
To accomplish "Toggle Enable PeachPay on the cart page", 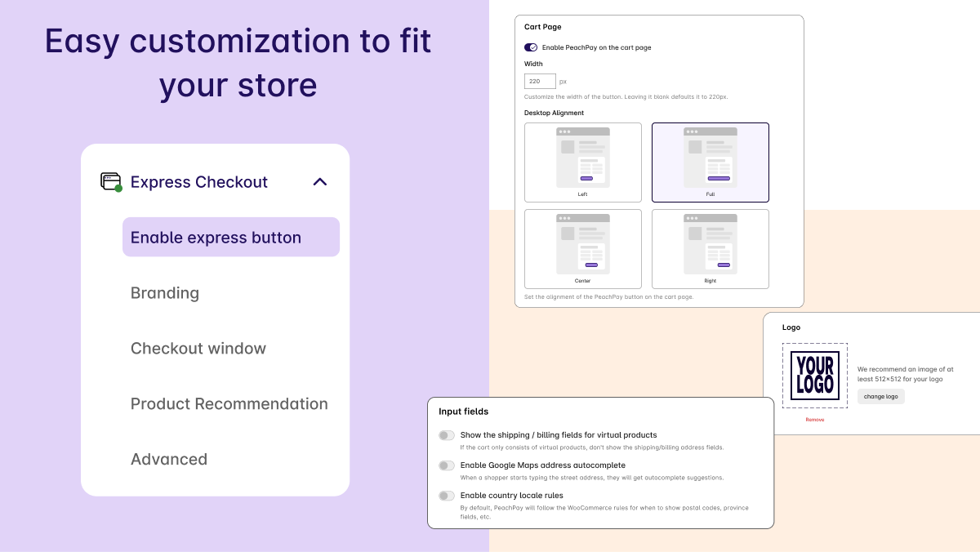I will (x=530, y=47).
